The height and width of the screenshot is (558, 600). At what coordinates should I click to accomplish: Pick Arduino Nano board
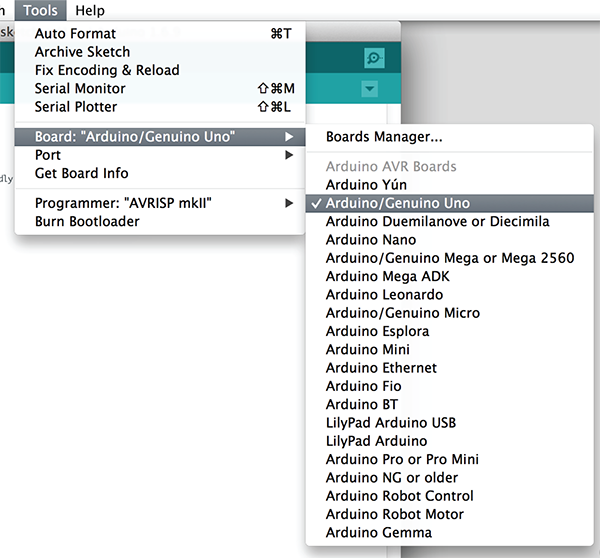tap(450, 240)
